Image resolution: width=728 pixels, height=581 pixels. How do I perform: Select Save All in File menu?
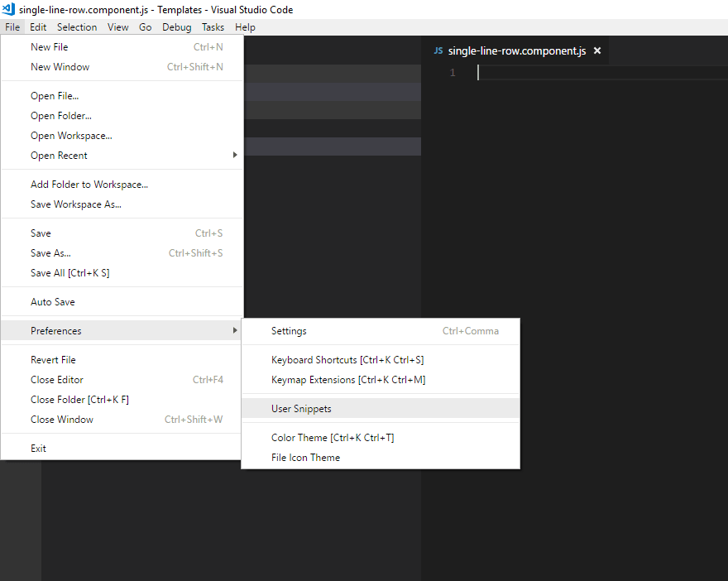click(x=69, y=273)
